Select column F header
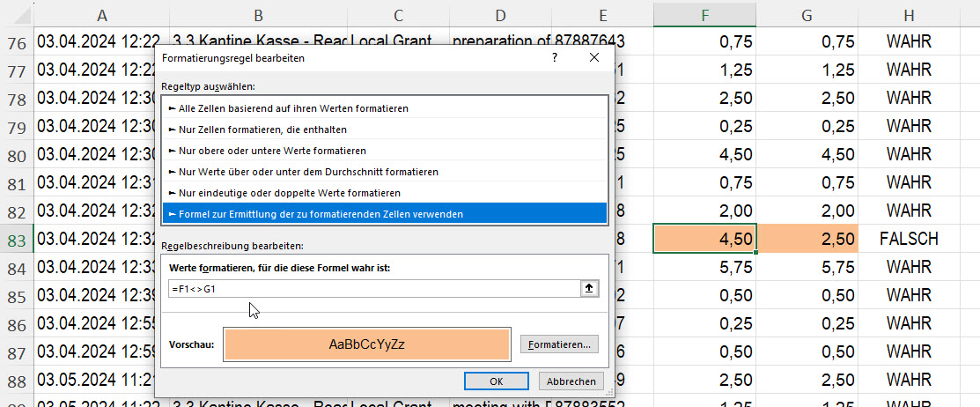 coord(704,14)
